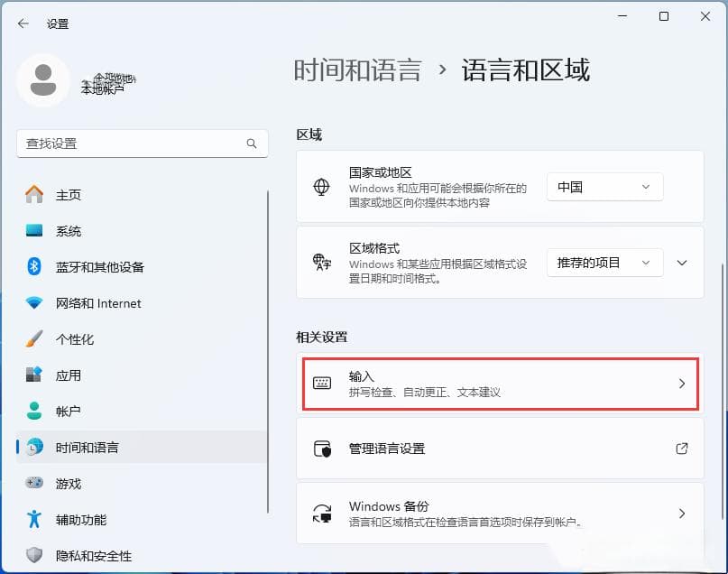Select 帐户 in the sidebar
Screen dimensions: 728x574
pyautogui.click(x=142, y=412)
